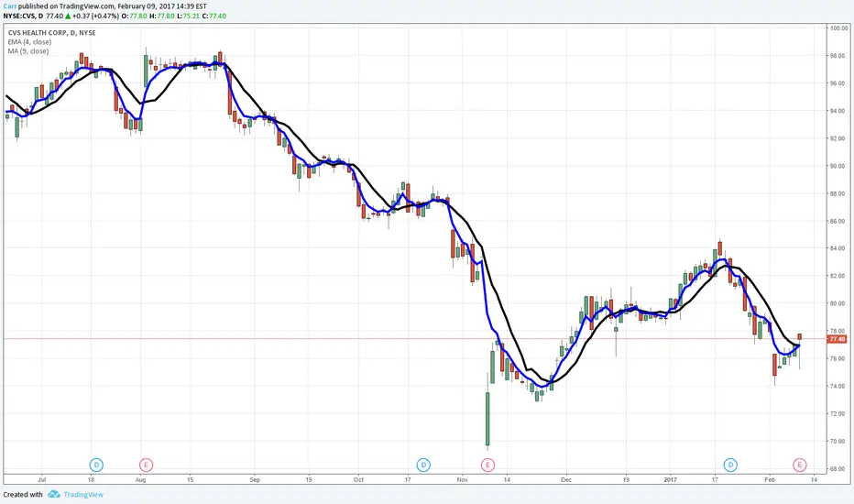Select the dividend marker in January 2017

pyautogui.click(x=730, y=465)
